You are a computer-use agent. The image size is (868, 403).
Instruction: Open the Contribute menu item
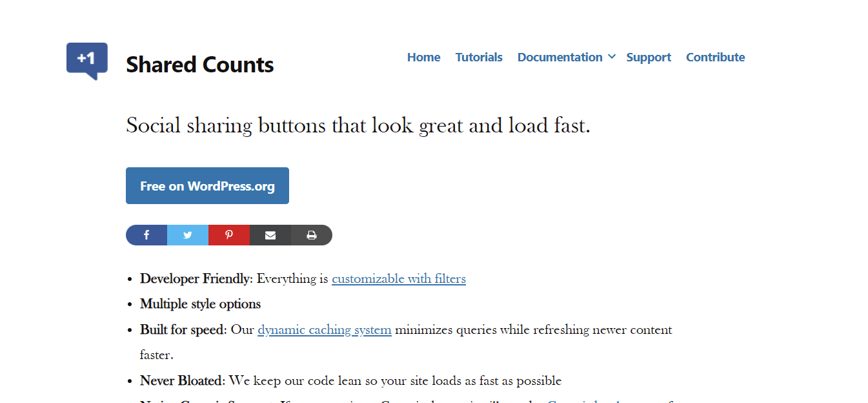click(x=715, y=57)
